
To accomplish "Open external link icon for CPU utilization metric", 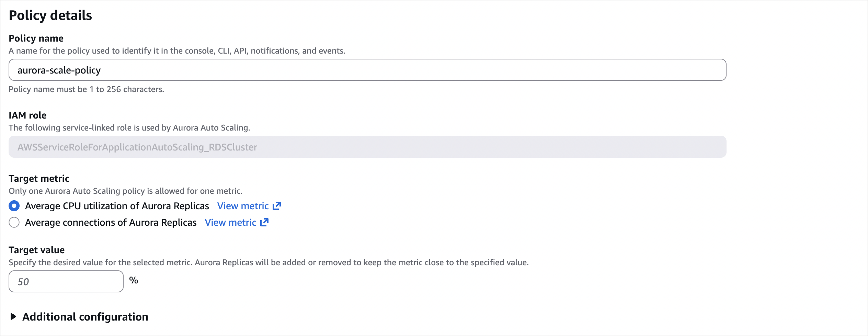I will point(277,206).
